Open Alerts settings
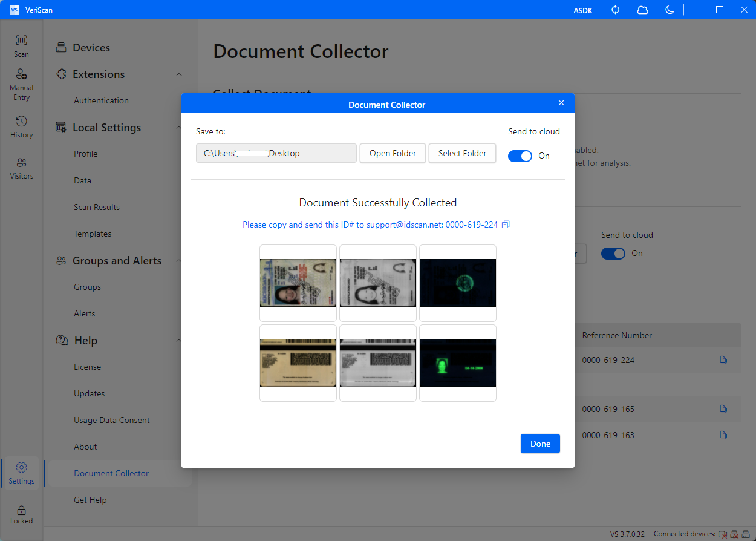756x541 pixels. pos(85,313)
